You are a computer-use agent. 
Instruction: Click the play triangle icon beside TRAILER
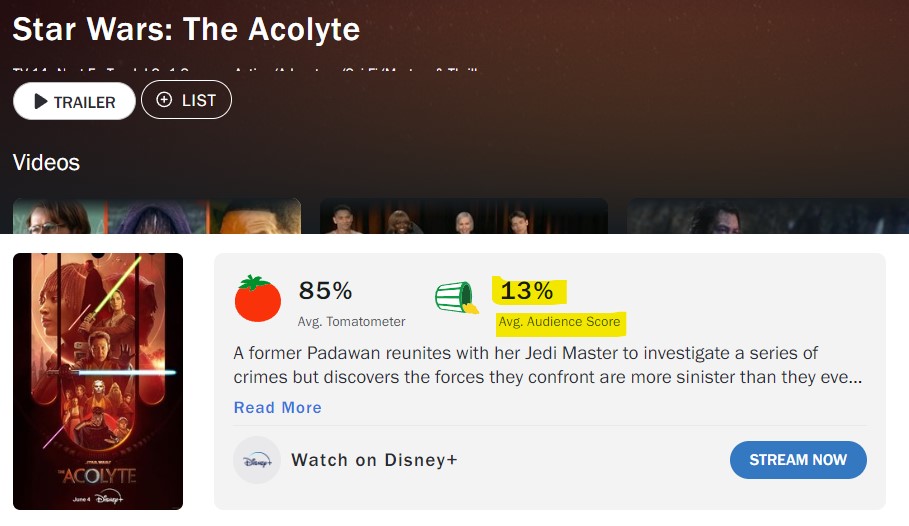click(x=40, y=101)
